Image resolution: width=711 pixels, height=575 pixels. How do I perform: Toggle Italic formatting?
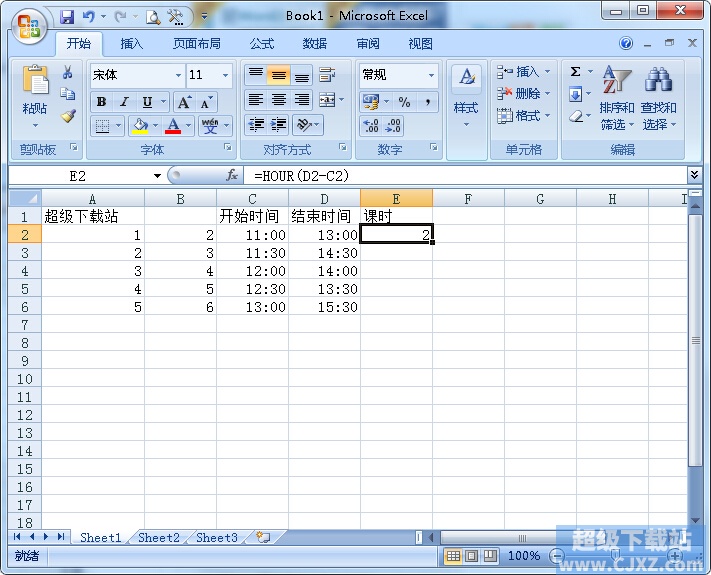tap(124, 102)
